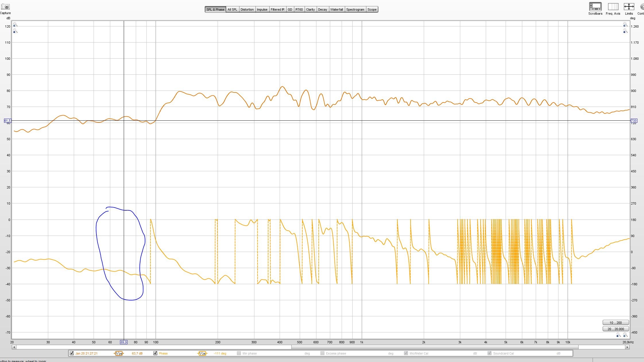Viewport: 644px width, 362px height.
Task: Click top-right zoom-out magnifier on deg axis
Action: click(x=625, y=31)
